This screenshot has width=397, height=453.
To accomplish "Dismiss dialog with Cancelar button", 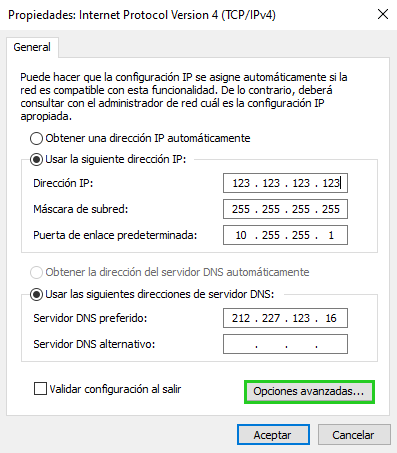I will [x=354, y=435].
